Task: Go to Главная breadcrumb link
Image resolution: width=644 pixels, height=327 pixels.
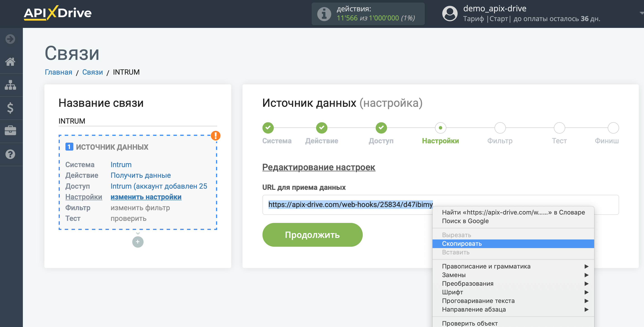Action: click(58, 72)
